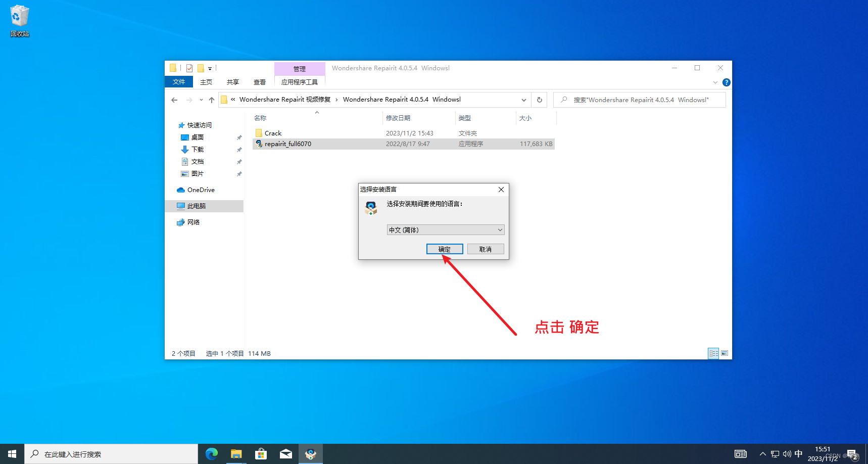Select 网络 in the navigation pane
The image size is (868, 464).
193,222
